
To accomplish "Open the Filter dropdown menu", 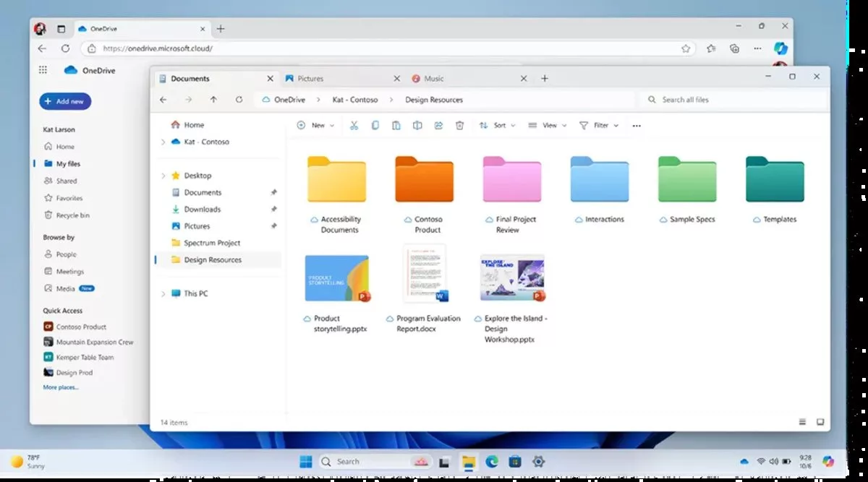I will pyautogui.click(x=600, y=125).
